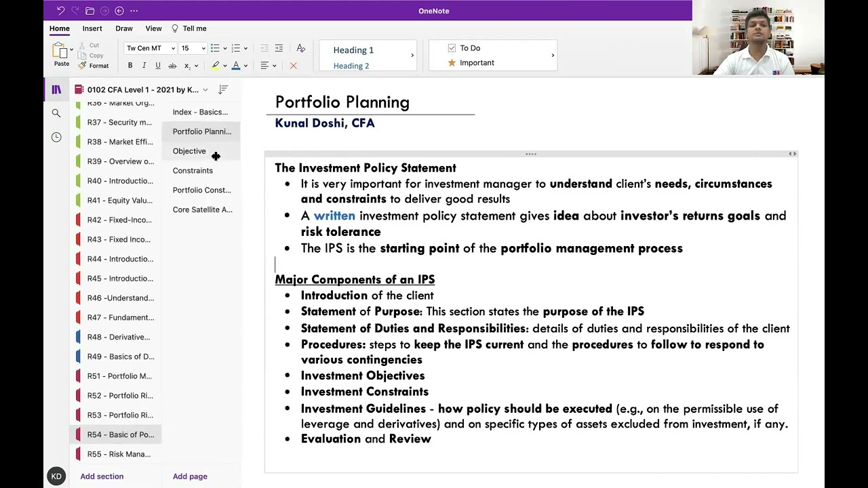
Task: Open subscript options dropdown arrow
Action: tap(196, 66)
